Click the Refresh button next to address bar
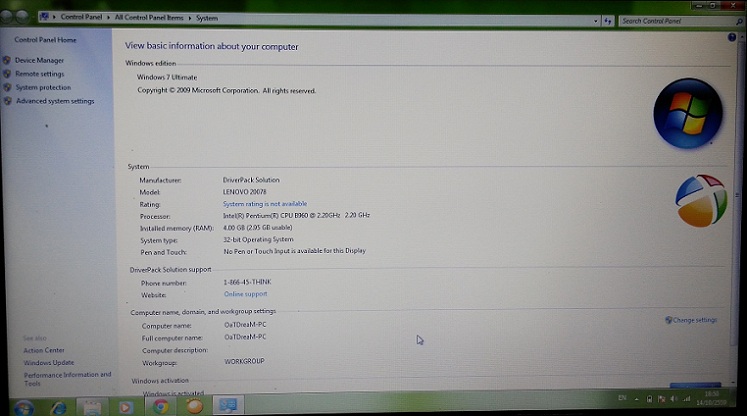The height and width of the screenshot is (416, 747). 608,21
